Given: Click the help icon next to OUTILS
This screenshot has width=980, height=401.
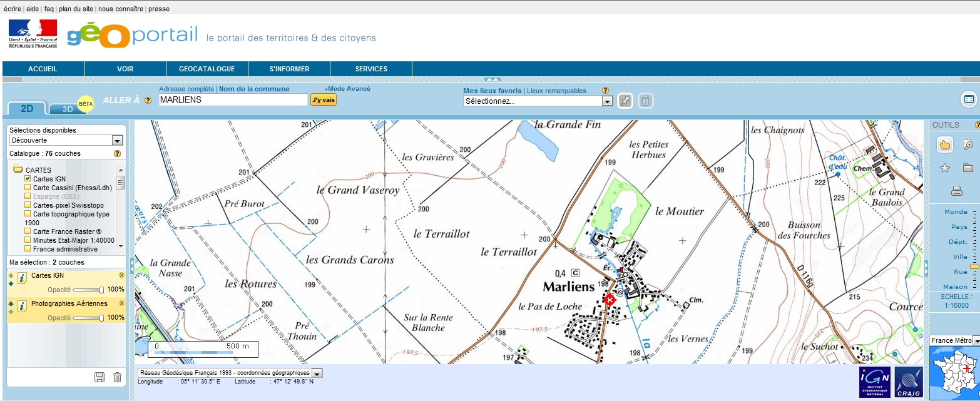Looking at the screenshot, I should point(977,125).
